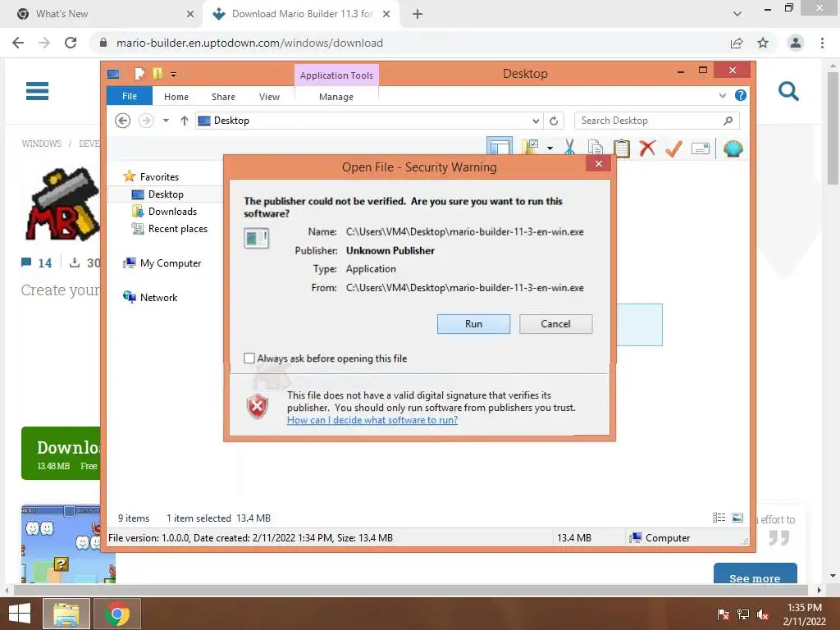Image resolution: width=840 pixels, height=630 pixels.
Task: Open Chrome tab search chevron
Action: [737, 14]
